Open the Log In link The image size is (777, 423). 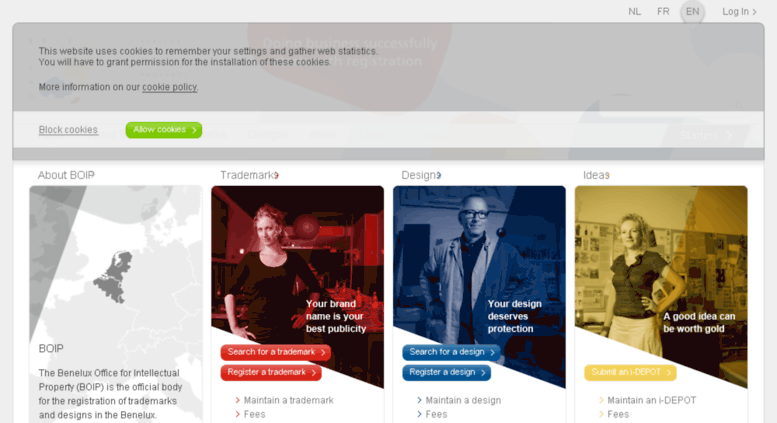(739, 11)
